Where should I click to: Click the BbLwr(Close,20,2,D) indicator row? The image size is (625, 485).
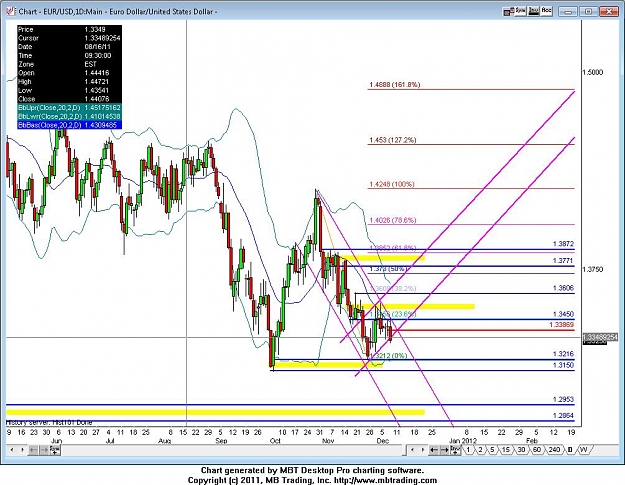point(69,116)
